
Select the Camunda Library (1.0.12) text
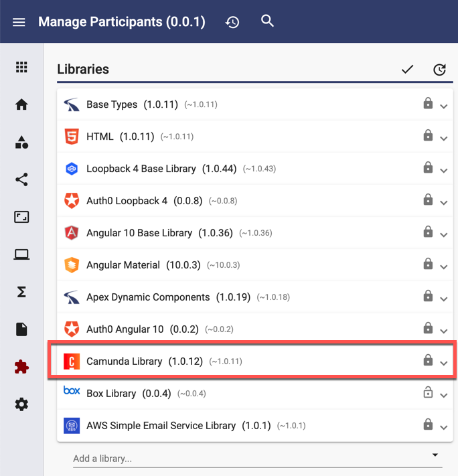[x=145, y=362]
